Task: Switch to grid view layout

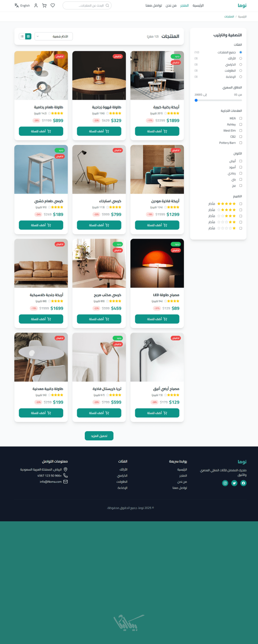Action: (28, 36)
